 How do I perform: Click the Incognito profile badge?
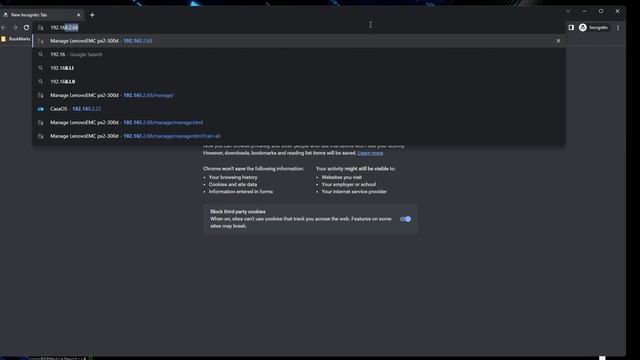(594, 27)
